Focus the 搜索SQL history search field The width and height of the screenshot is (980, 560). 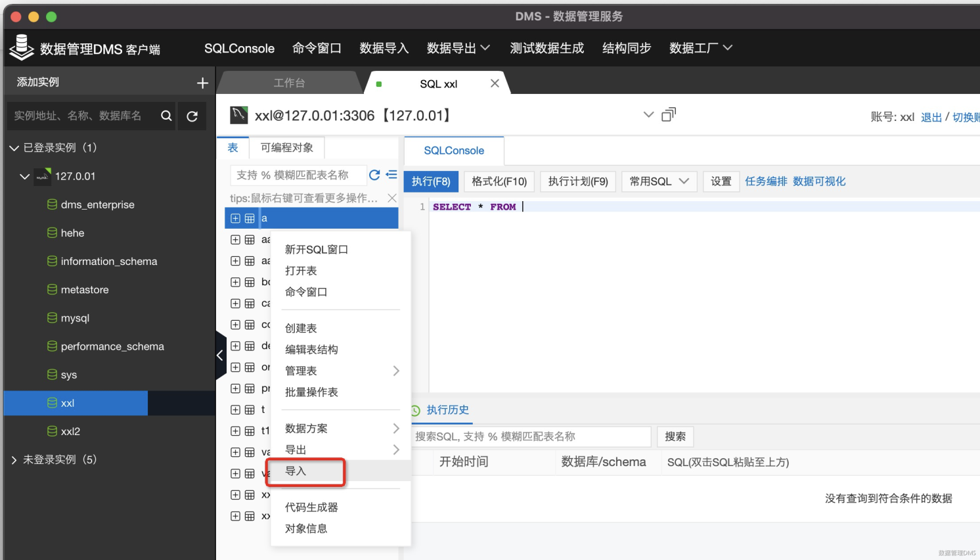pos(531,436)
